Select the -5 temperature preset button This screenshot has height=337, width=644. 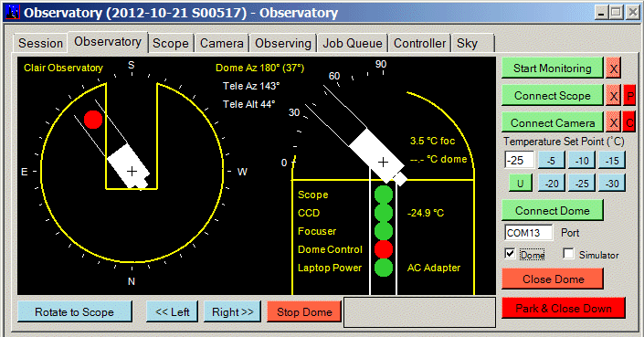click(552, 160)
